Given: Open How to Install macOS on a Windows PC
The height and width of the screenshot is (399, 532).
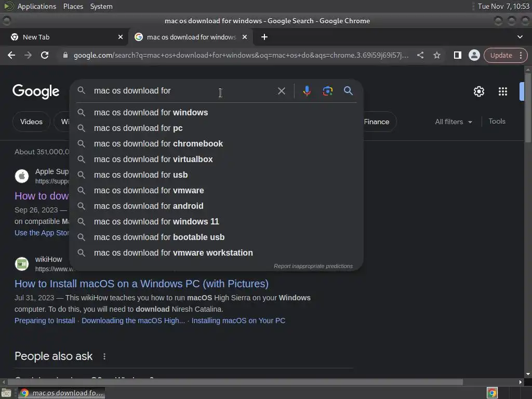Looking at the screenshot, I should pos(141,284).
